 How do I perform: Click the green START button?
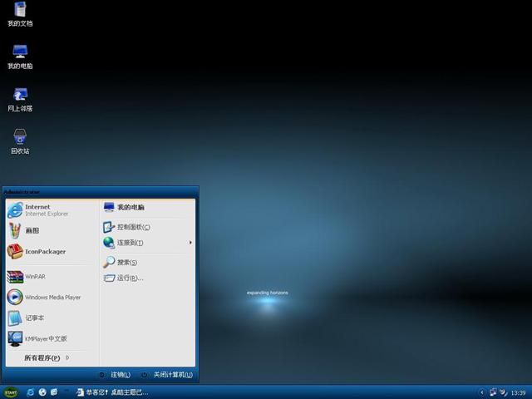pos(11,392)
